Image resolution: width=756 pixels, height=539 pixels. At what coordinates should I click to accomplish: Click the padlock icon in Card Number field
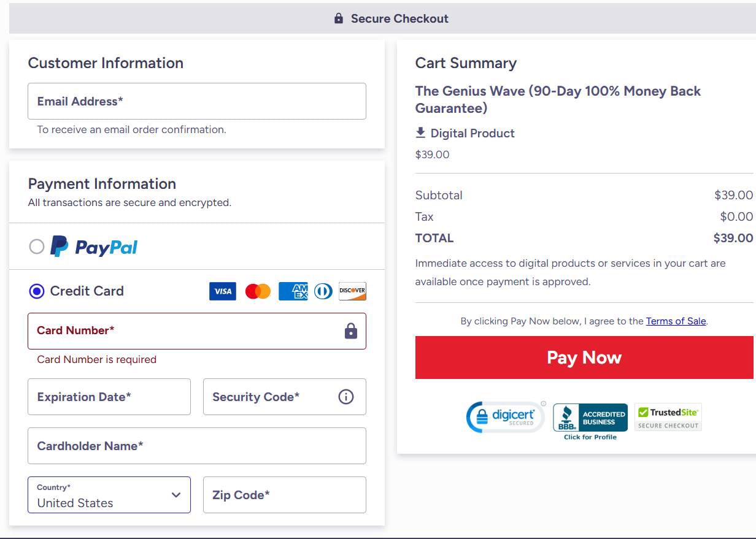351,331
